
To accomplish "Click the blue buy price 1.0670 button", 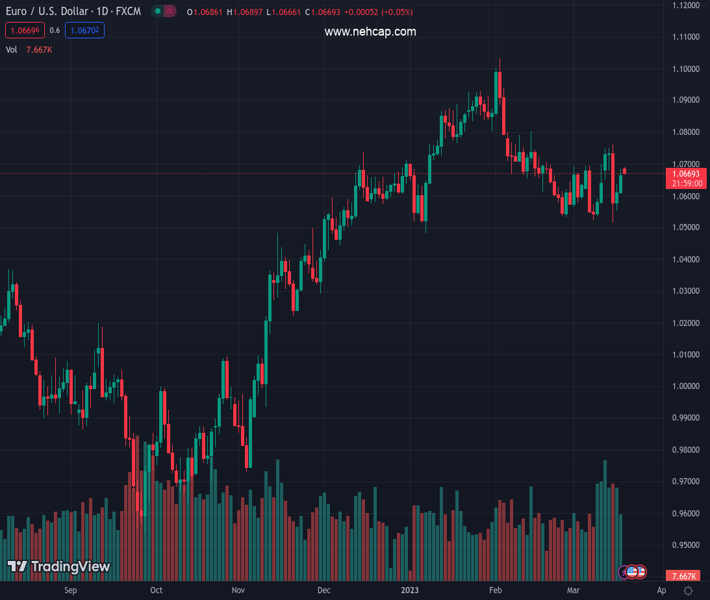I will [x=87, y=31].
